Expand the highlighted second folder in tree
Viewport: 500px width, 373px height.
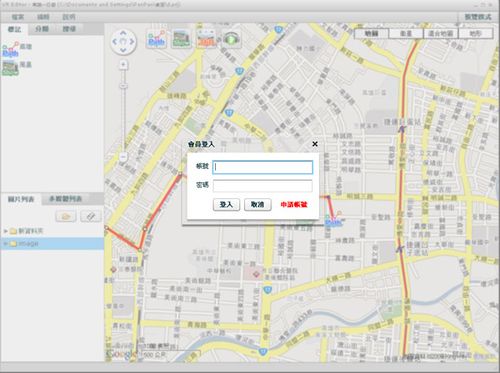point(5,244)
